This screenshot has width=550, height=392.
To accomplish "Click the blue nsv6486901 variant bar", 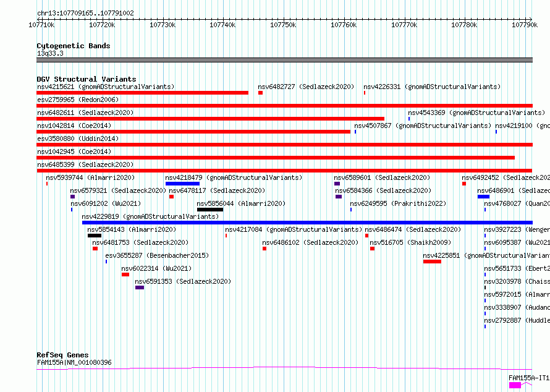I will pos(483,197).
